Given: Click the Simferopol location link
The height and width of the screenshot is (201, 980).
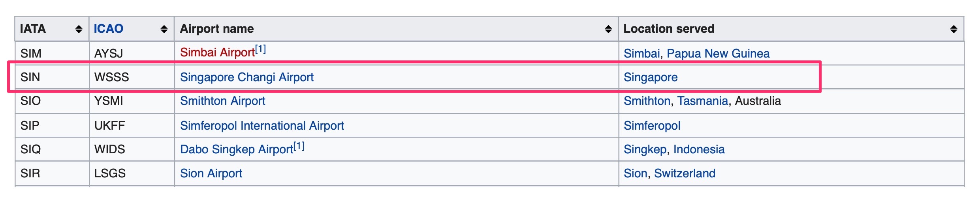Looking at the screenshot, I should pos(652,126).
